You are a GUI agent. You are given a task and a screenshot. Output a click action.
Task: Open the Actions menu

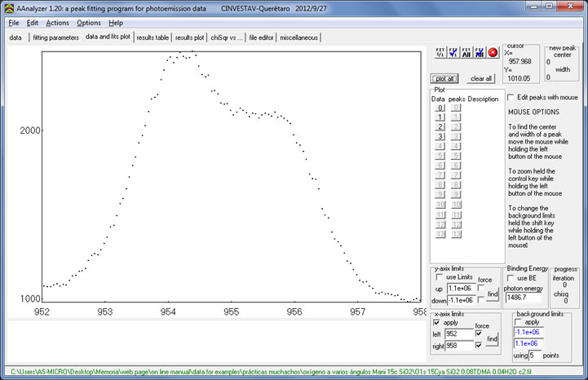coord(57,23)
